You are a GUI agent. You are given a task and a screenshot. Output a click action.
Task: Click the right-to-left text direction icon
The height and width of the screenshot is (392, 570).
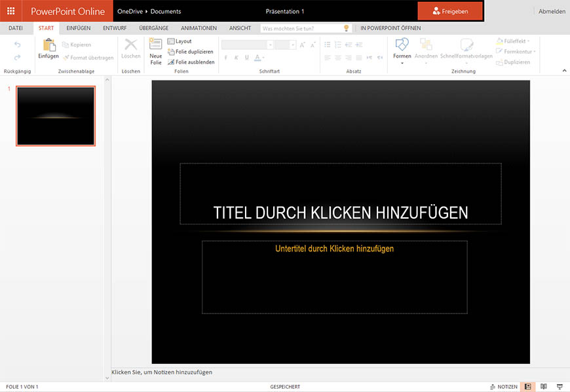point(380,58)
